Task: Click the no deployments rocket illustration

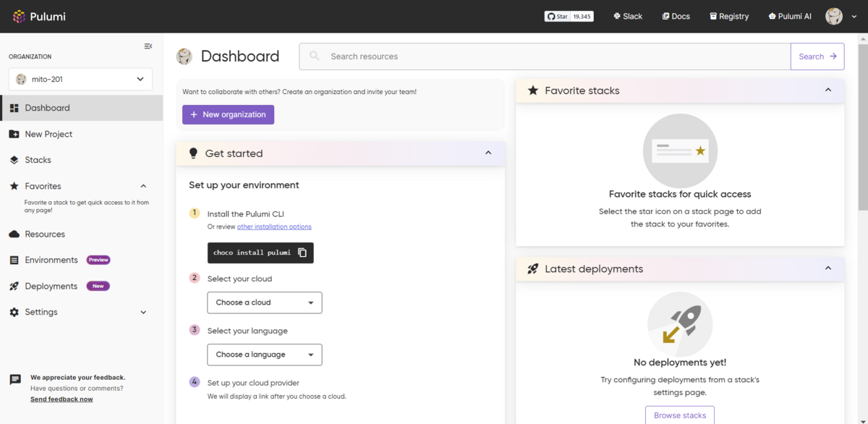Action: pyautogui.click(x=680, y=324)
